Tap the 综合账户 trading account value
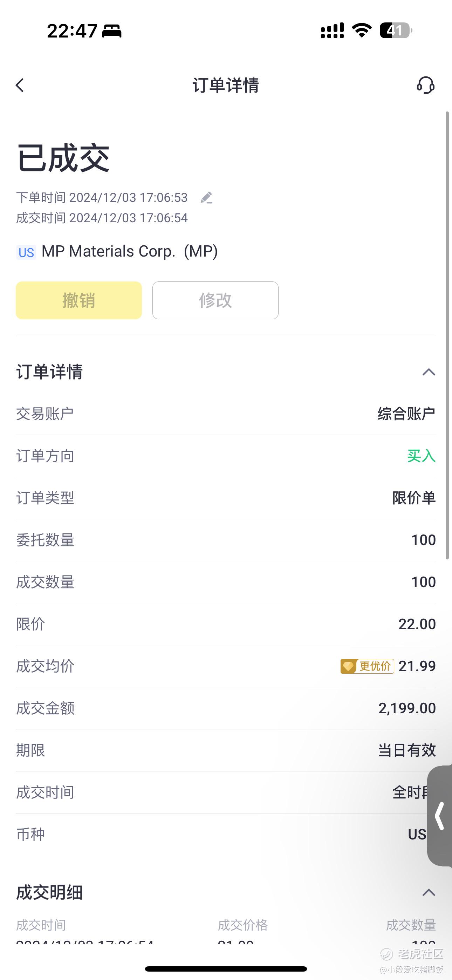 (x=406, y=414)
